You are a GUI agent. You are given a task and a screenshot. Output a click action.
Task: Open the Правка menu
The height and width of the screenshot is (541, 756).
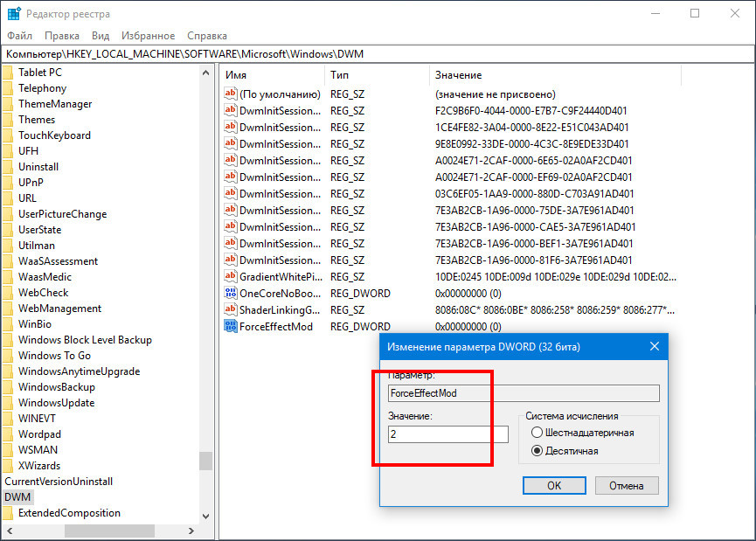click(x=62, y=36)
